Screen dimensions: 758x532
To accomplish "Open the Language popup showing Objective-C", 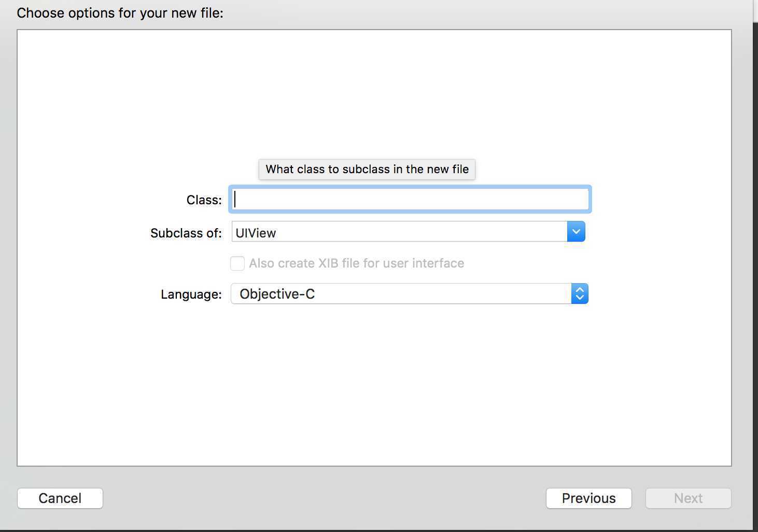I will coord(401,294).
